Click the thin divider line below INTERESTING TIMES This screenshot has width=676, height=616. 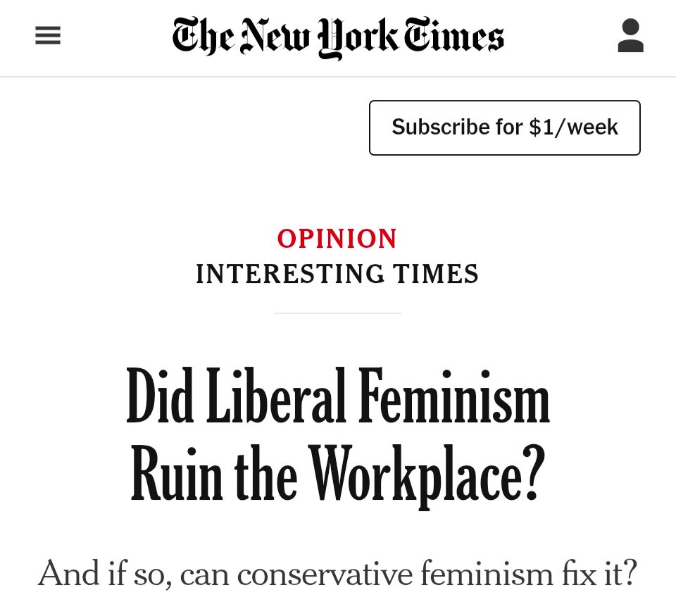(337, 313)
